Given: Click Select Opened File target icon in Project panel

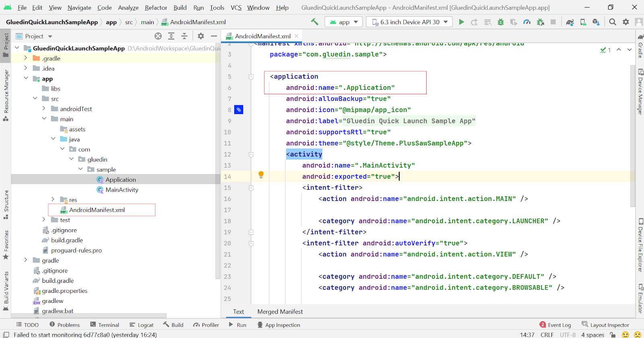Looking at the screenshot, I should pos(158,36).
